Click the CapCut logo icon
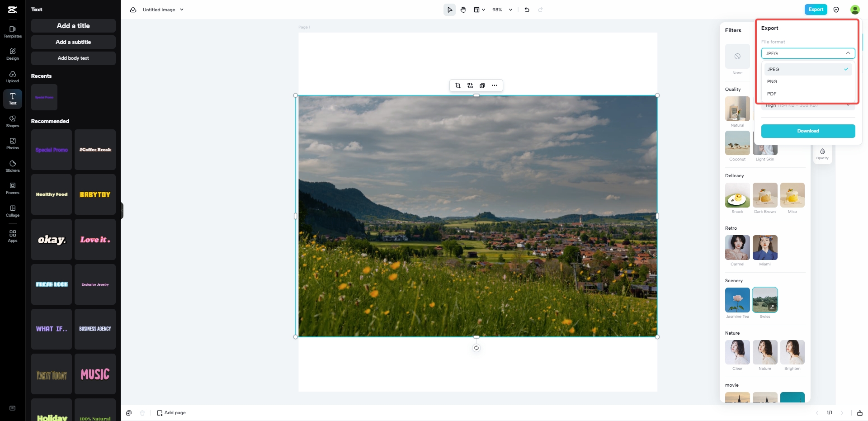868x421 pixels. pos(13,9)
